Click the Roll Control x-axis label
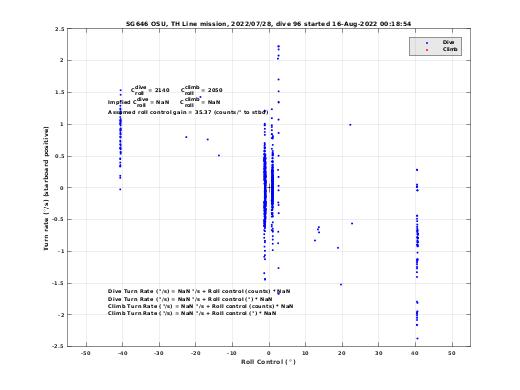520x390 pixels. pos(268,362)
